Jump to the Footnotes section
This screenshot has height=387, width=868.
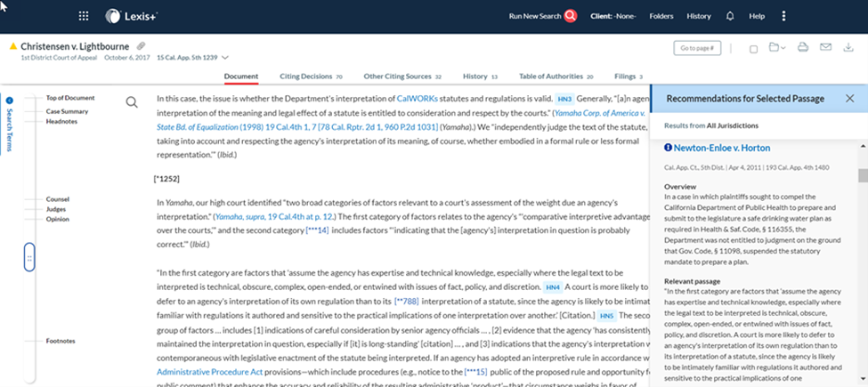click(x=61, y=341)
